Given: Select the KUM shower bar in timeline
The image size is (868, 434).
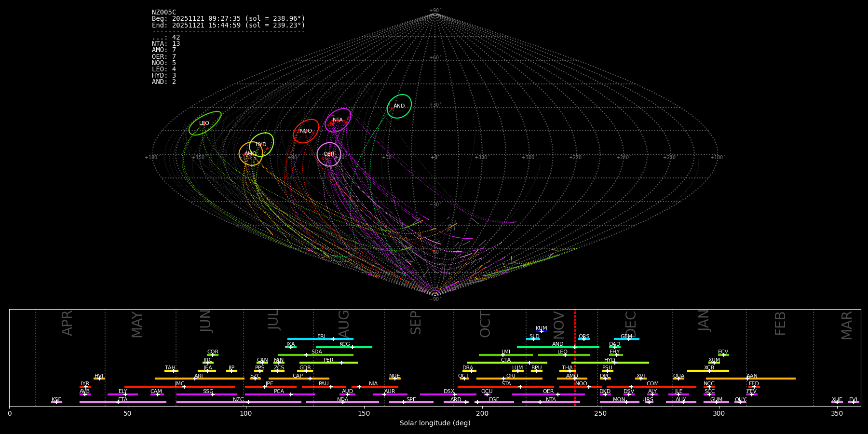Looking at the screenshot, I should pyautogui.click(x=542, y=331).
